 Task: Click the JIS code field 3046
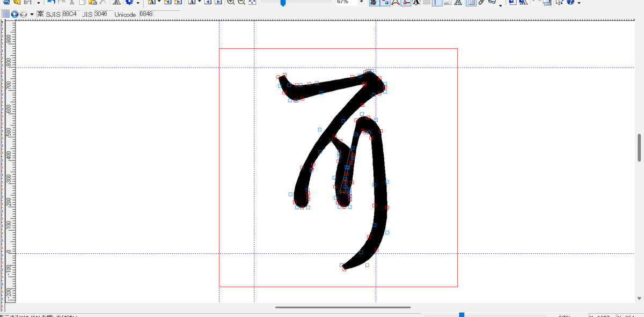click(x=103, y=13)
